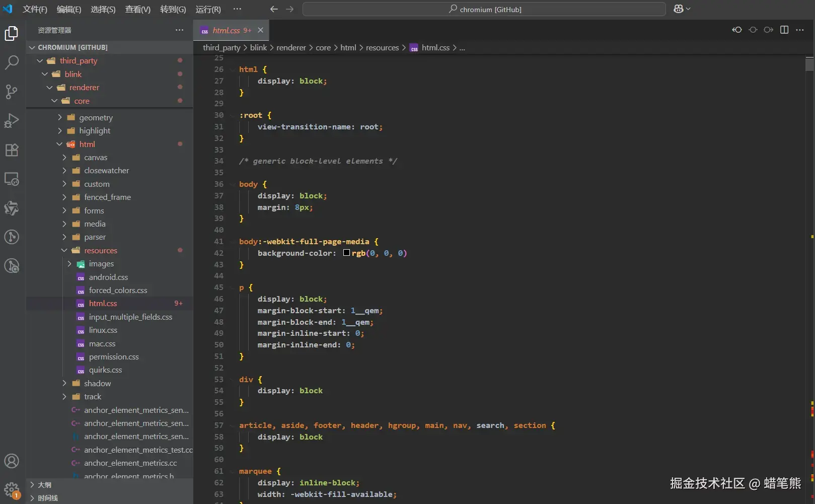This screenshot has height=504, width=815.
Task: Click the Copilot icon in title bar
Action: click(x=679, y=9)
